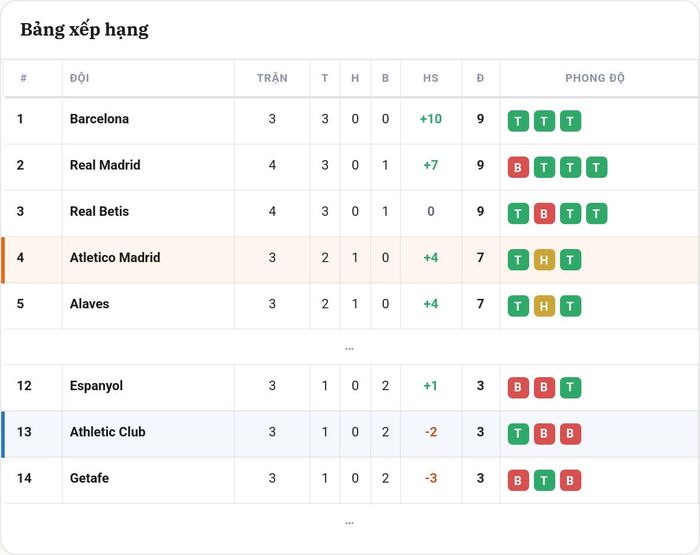Expand hidden rows below Getafe

350,522
